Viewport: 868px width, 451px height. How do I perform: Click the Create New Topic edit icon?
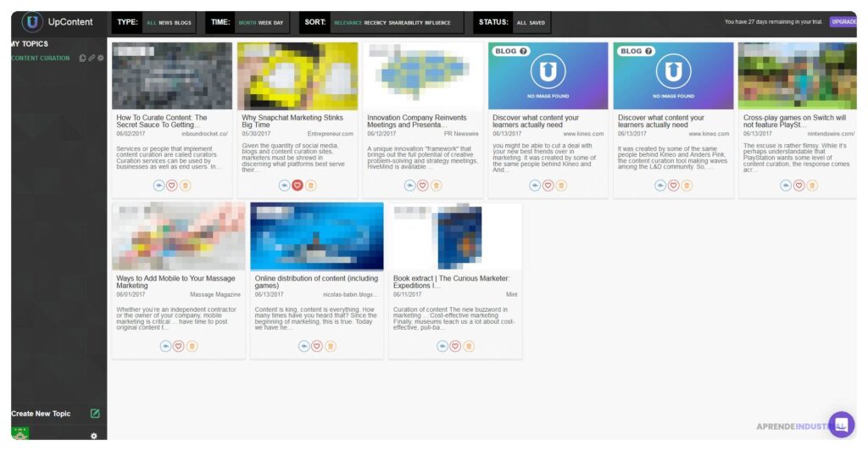[95, 414]
